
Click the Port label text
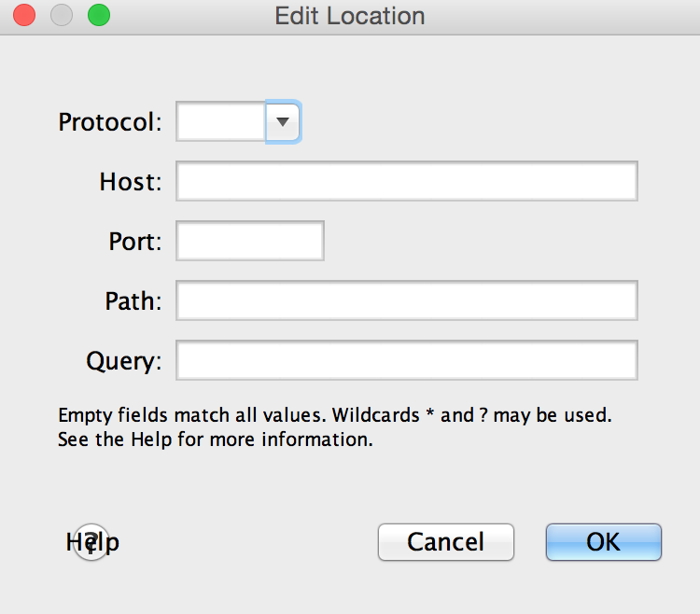135,242
